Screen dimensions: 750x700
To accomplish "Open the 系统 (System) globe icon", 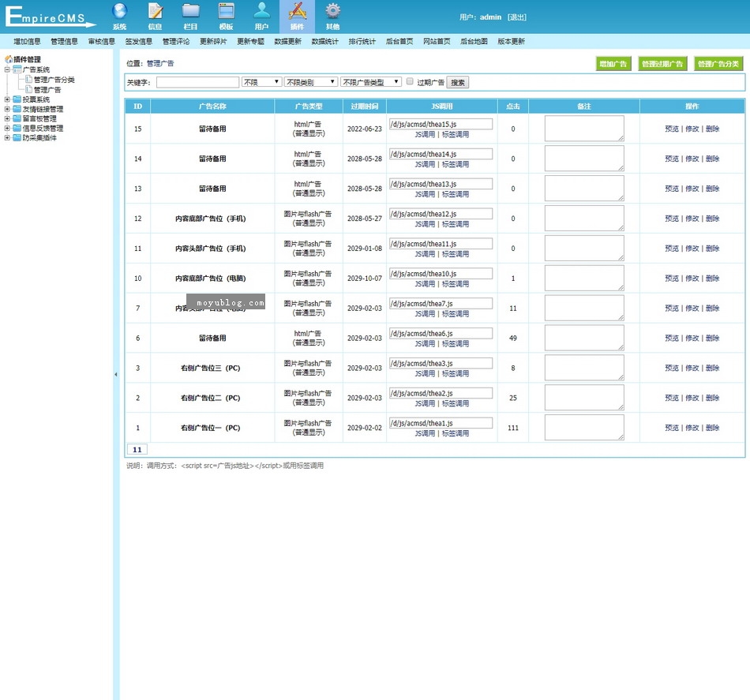I will (x=119, y=12).
